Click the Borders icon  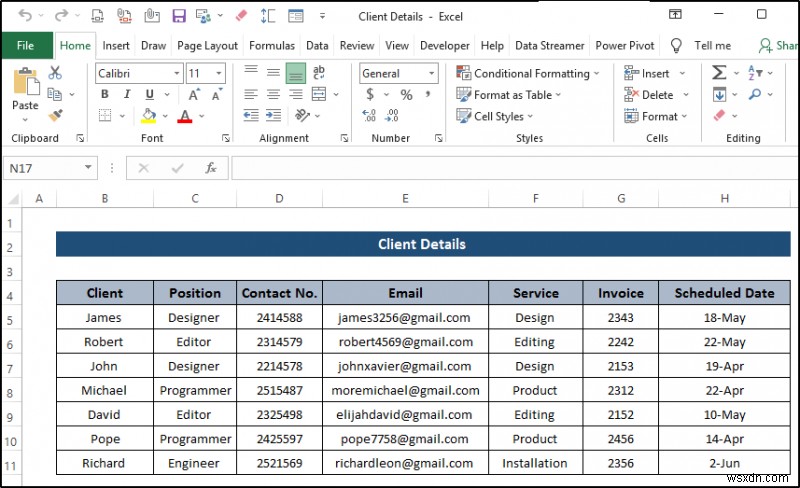tap(105, 115)
